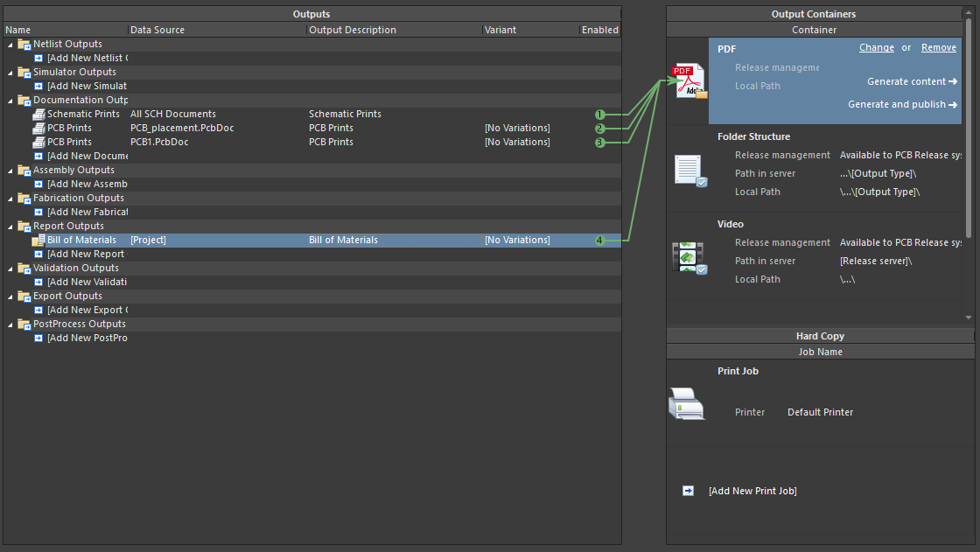The height and width of the screenshot is (552, 980).
Task: Click the Change link for PDF container
Action: point(876,48)
